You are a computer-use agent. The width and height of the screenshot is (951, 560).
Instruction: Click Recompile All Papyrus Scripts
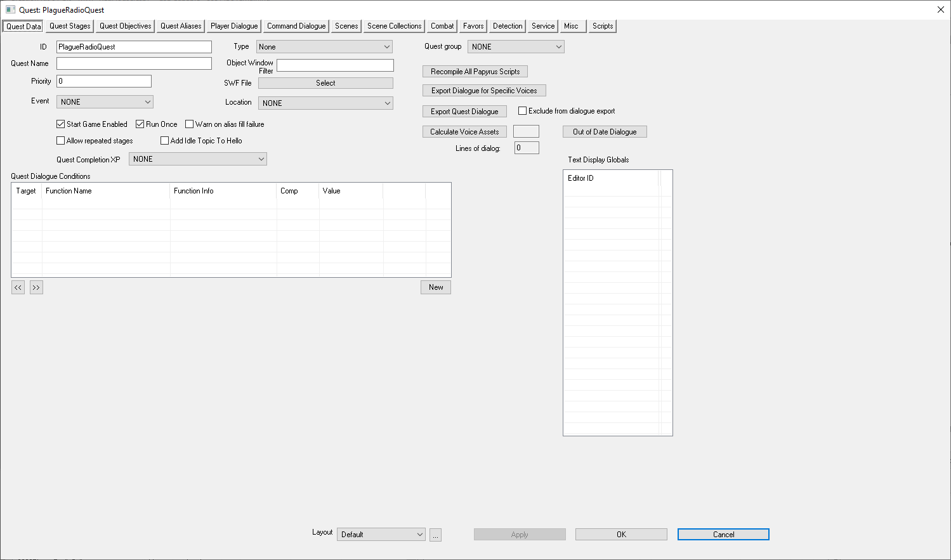475,72
